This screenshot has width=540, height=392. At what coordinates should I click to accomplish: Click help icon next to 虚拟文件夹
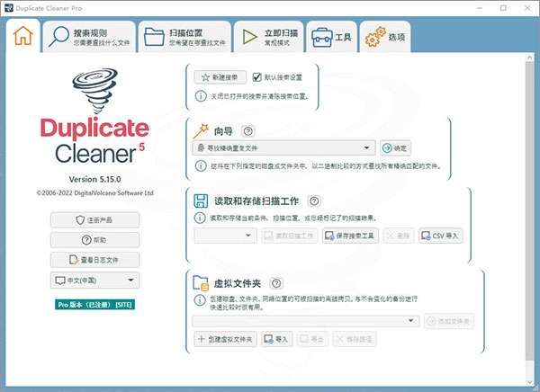coord(276,283)
